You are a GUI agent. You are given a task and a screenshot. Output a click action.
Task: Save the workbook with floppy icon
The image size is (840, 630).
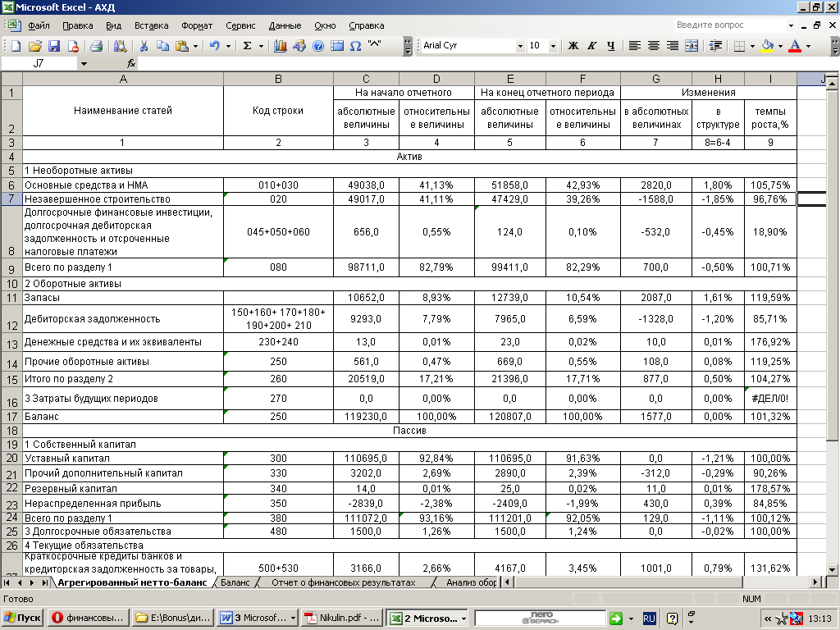pyautogui.click(x=53, y=46)
